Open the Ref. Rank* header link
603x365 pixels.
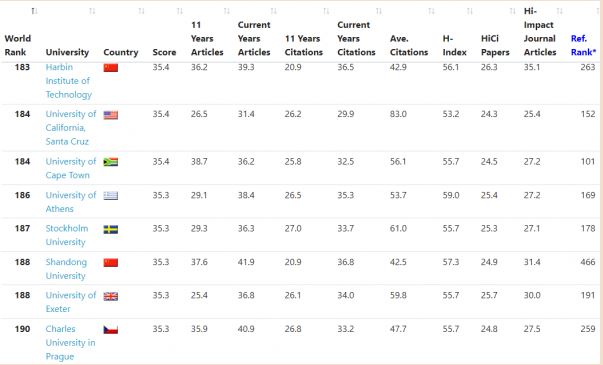(x=583, y=45)
